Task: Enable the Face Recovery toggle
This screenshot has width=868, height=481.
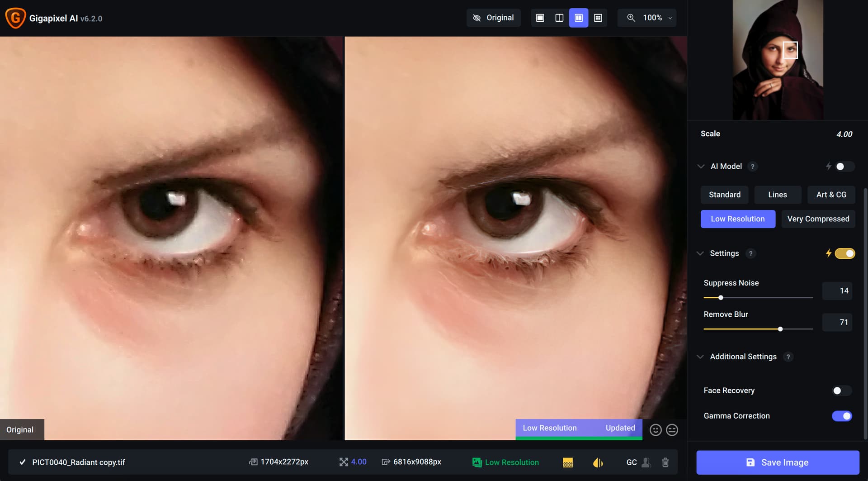Action: (841, 391)
